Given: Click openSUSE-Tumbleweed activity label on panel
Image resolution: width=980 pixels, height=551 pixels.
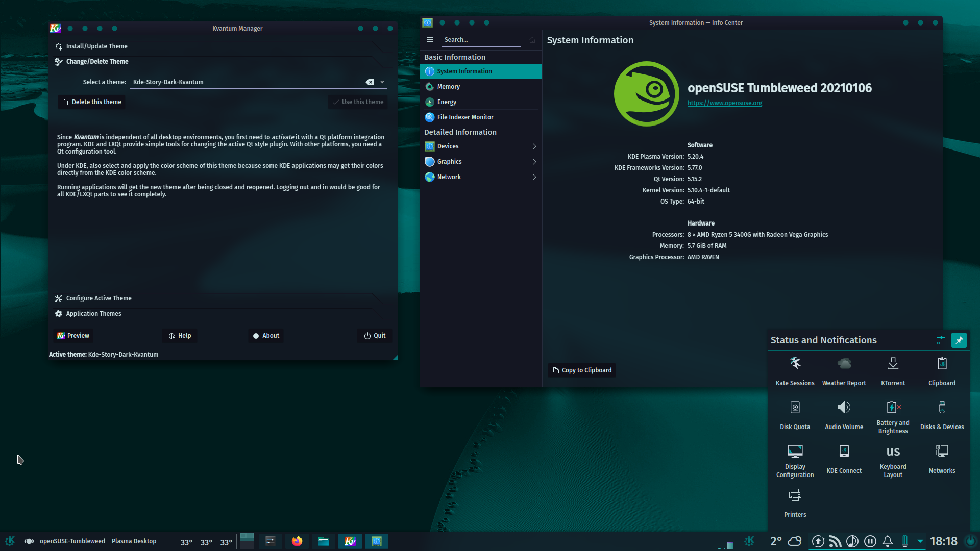Looking at the screenshot, I should [72, 541].
